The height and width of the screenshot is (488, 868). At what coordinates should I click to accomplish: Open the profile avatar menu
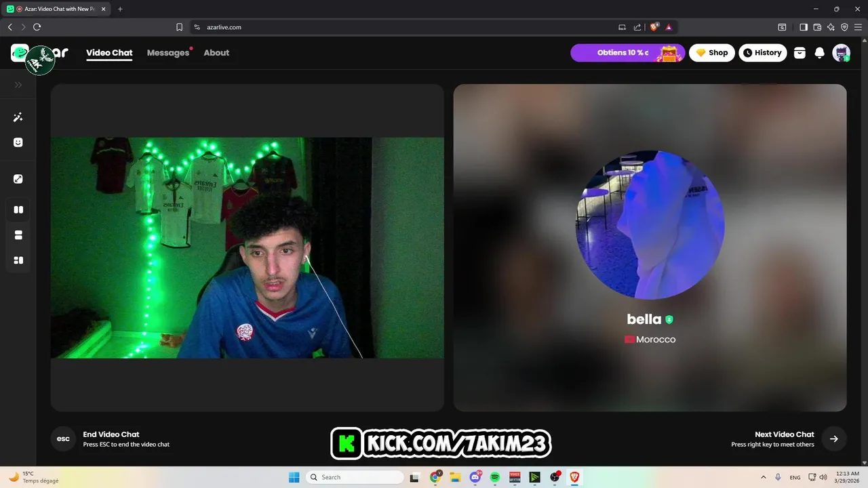click(x=842, y=53)
